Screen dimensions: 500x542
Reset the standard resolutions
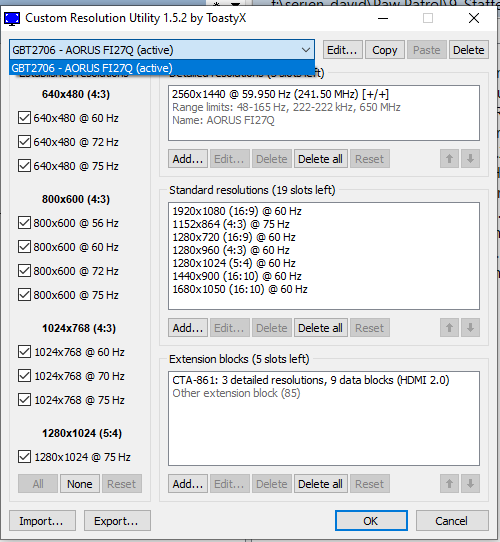coord(370,327)
